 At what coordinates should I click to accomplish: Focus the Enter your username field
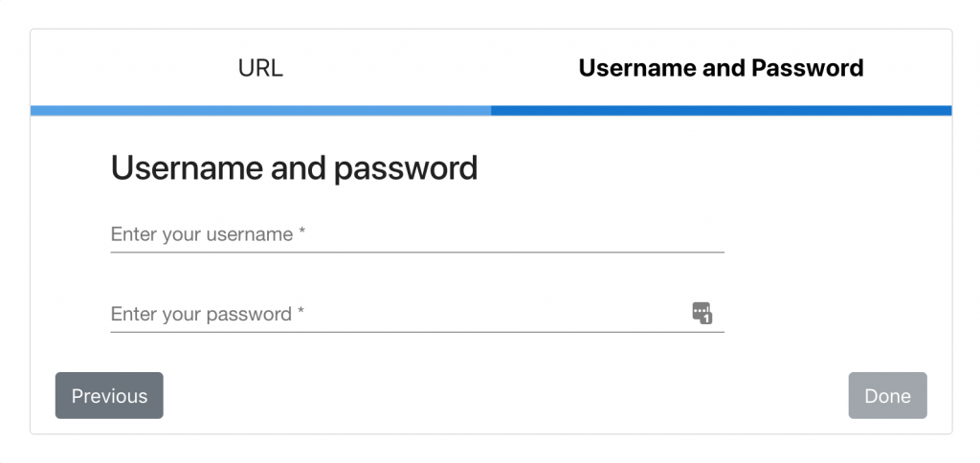[417, 235]
